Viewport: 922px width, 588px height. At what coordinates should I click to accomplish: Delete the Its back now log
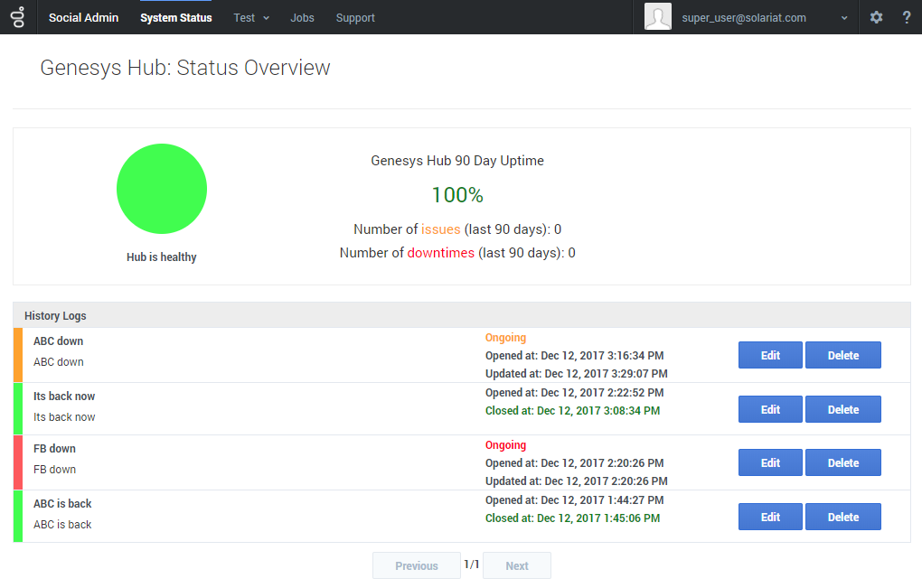click(x=843, y=409)
